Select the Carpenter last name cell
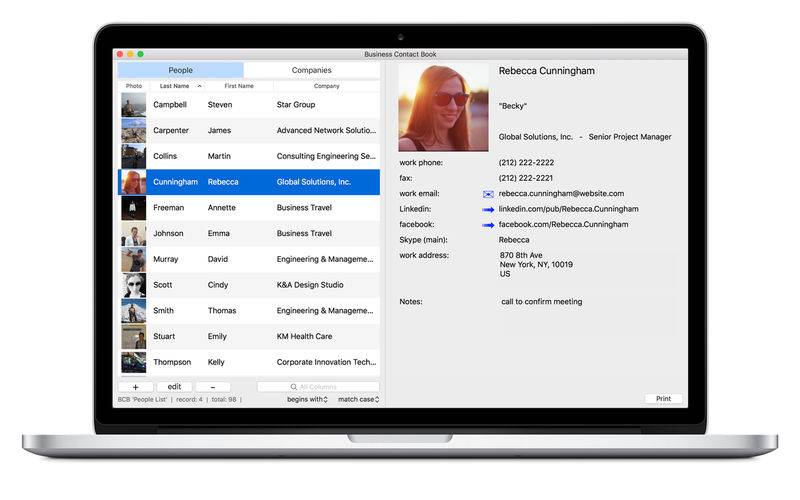Image resolution: width=800 pixels, height=500 pixels. point(171,131)
